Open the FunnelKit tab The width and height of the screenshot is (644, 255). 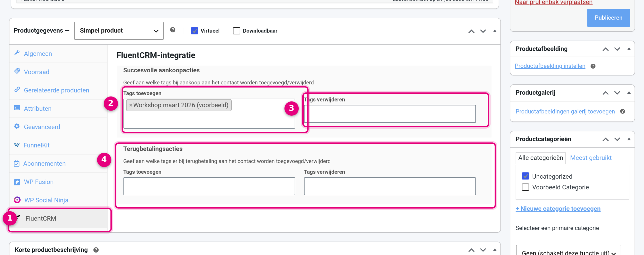pyautogui.click(x=58, y=145)
